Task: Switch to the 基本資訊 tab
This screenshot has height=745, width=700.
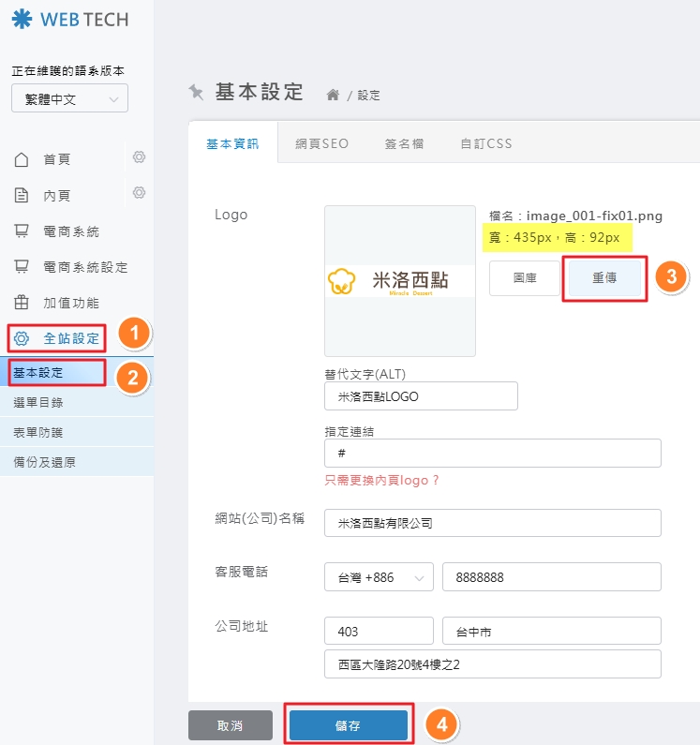Action: (232, 143)
